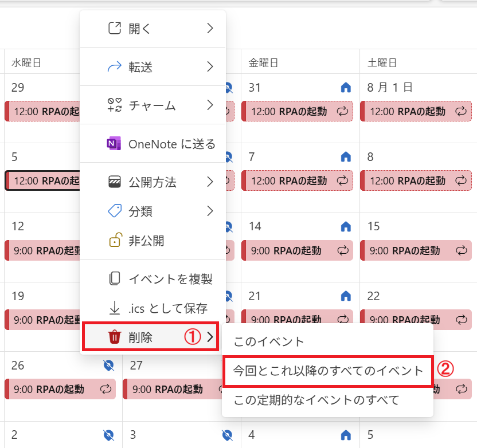Viewport: 477px width, 448px height.
Task: Open 12:00 RPAの起動 event on 8月1日
Action: coord(416,112)
